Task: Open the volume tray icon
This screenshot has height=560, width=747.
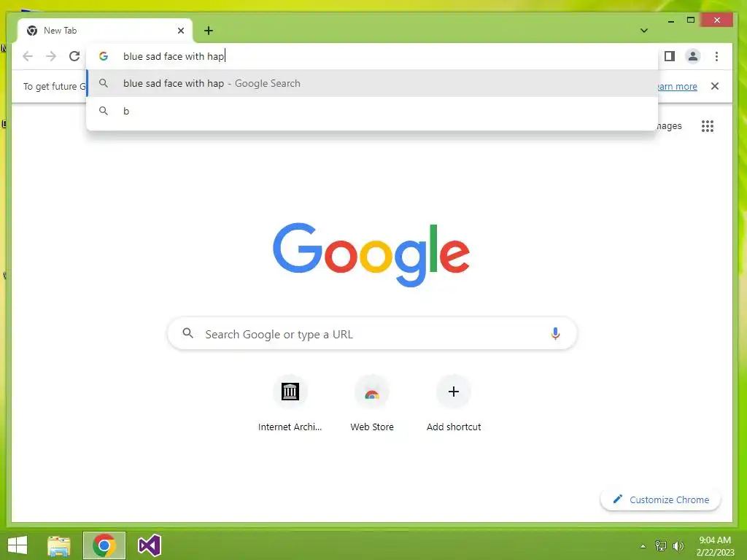Action: click(678, 545)
